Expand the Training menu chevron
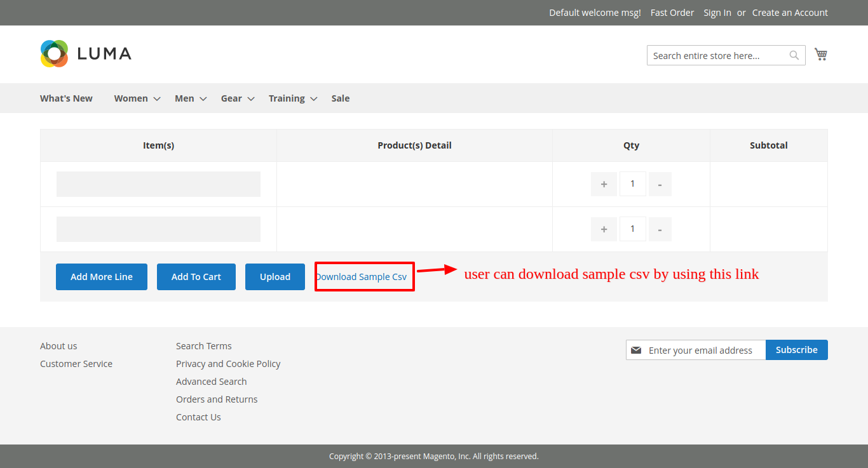This screenshot has height=468, width=868. (x=314, y=99)
